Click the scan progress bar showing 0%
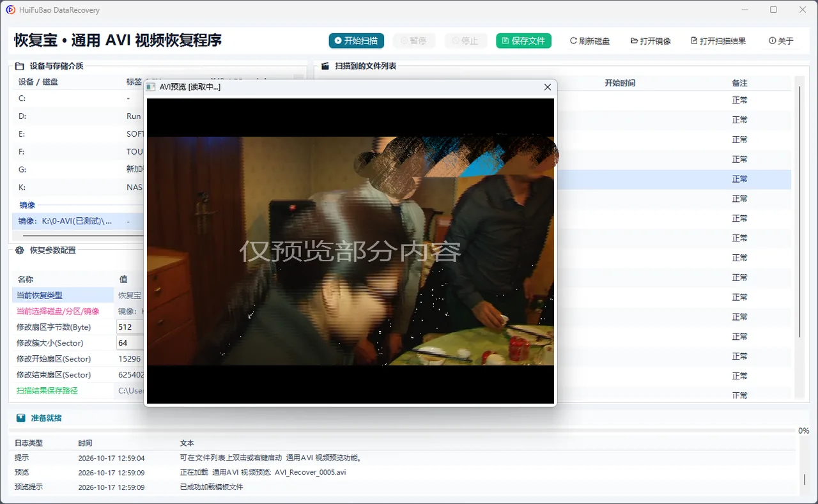818x504 pixels. [x=403, y=431]
